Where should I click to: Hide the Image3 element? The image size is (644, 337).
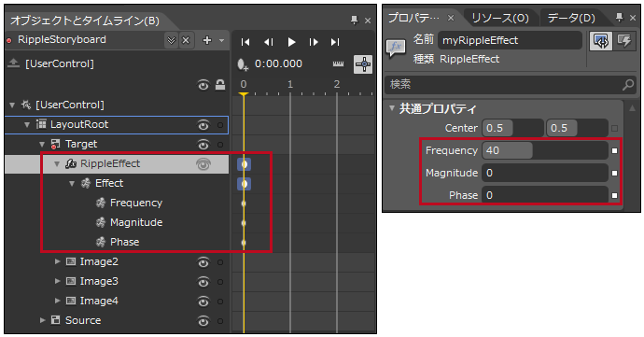[203, 282]
